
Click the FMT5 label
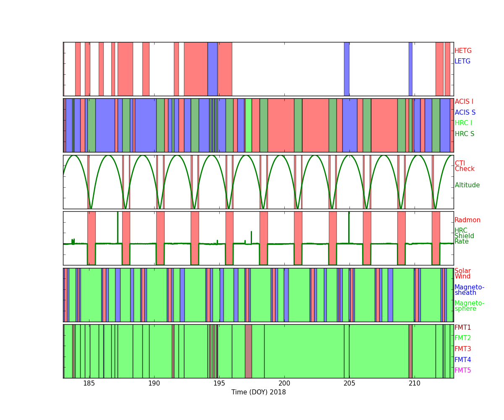tap(462, 370)
